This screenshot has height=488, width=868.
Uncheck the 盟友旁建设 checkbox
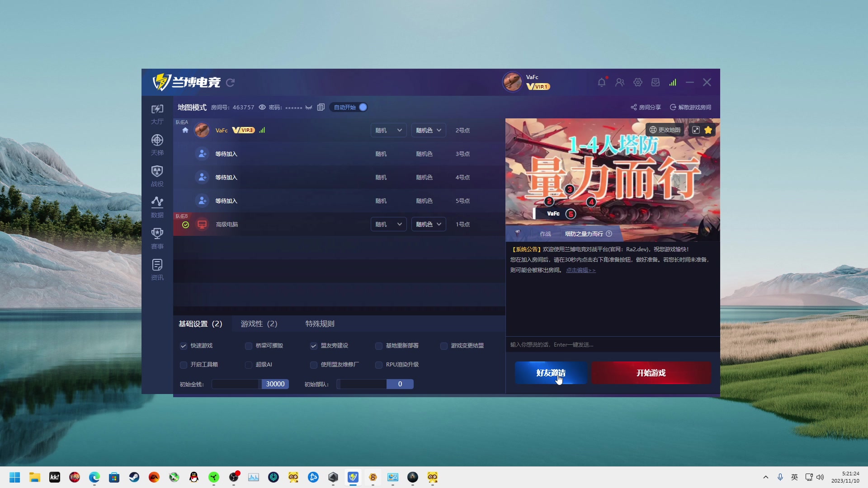tap(314, 346)
